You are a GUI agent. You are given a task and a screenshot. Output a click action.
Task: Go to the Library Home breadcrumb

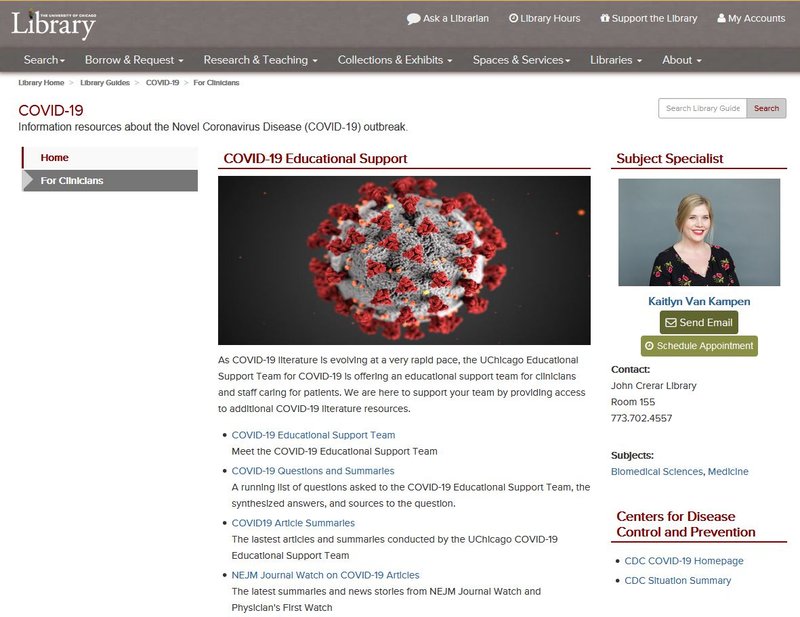[x=41, y=83]
